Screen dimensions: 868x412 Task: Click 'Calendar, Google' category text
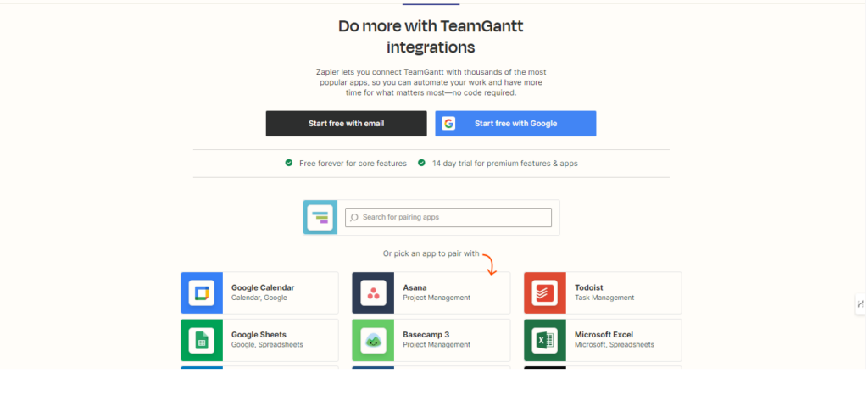(259, 298)
